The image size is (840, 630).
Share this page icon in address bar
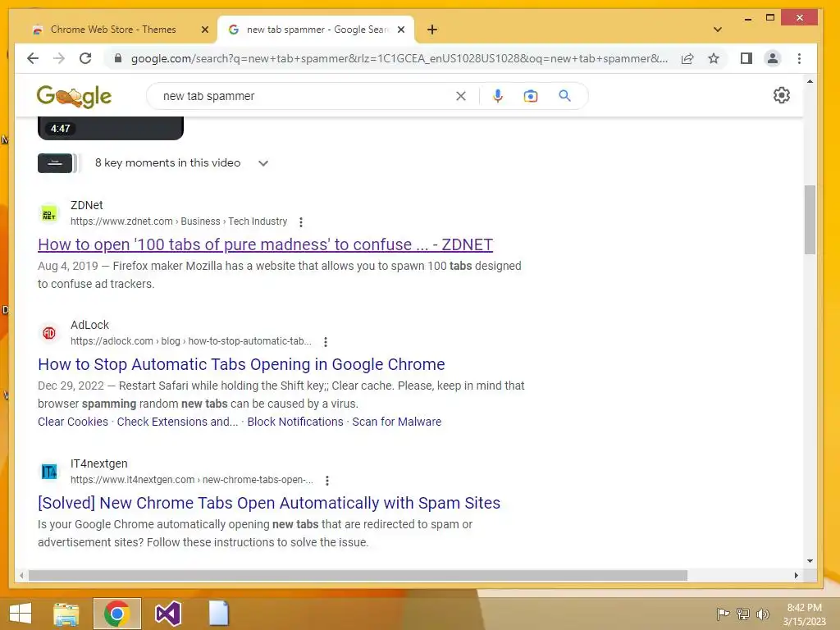tap(687, 58)
